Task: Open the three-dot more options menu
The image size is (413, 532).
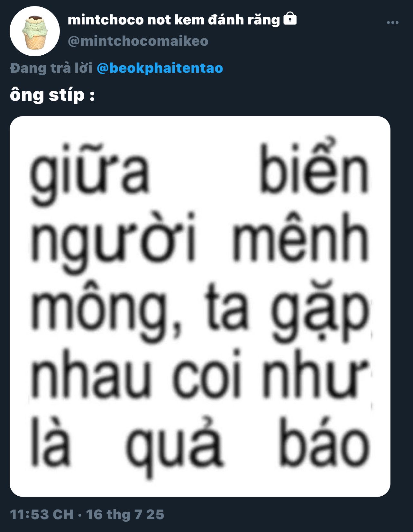Action: coord(392,23)
